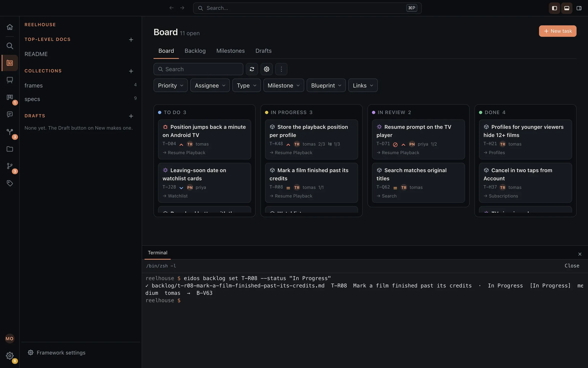
Task: Click the MO user avatar
Action: 10,339
